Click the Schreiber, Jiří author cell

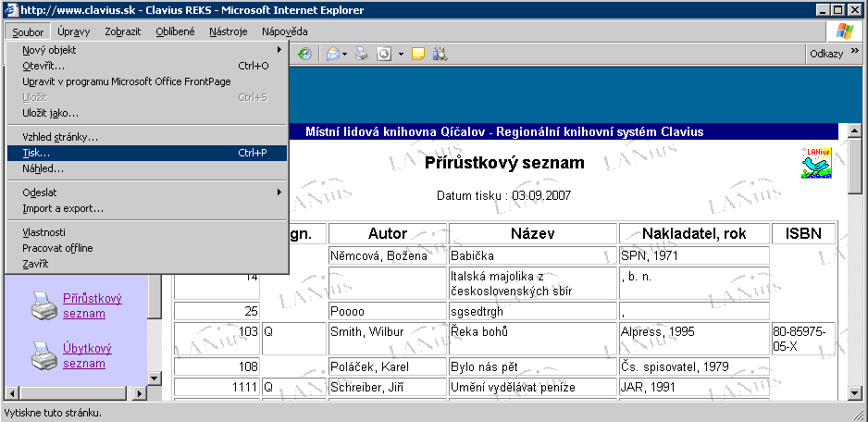pyautogui.click(x=388, y=387)
